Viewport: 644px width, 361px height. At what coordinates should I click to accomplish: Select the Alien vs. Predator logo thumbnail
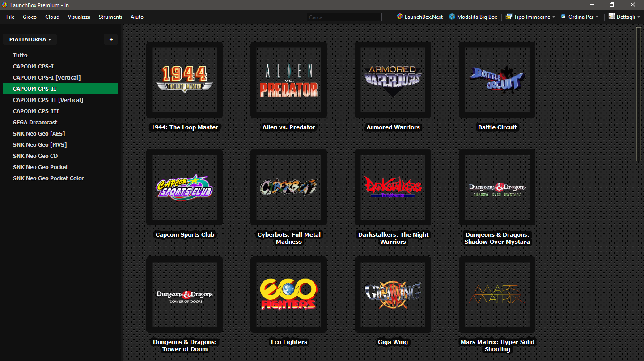pyautogui.click(x=289, y=80)
